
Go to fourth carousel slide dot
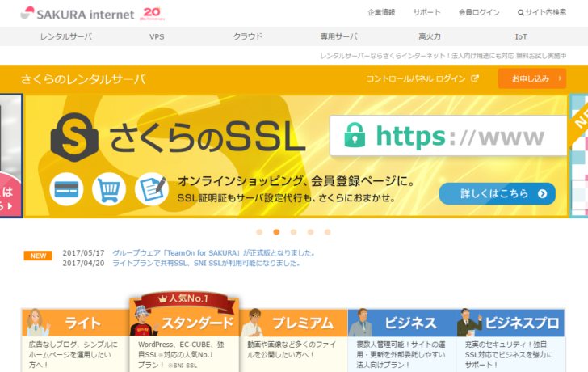[310, 232]
